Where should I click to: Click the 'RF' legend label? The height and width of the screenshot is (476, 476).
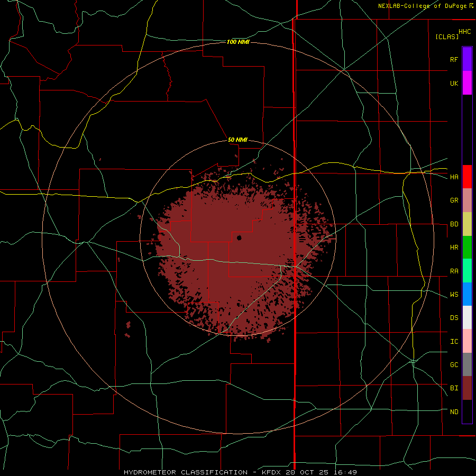click(x=454, y=59)
